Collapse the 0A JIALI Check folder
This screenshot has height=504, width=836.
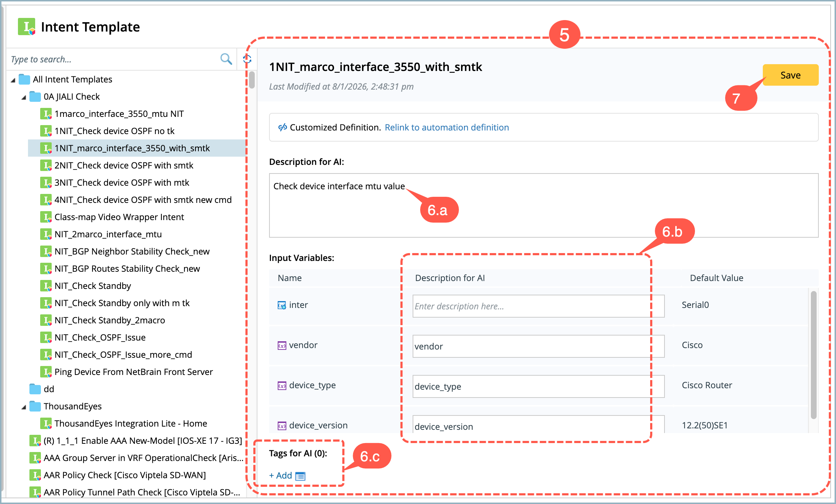24,97
